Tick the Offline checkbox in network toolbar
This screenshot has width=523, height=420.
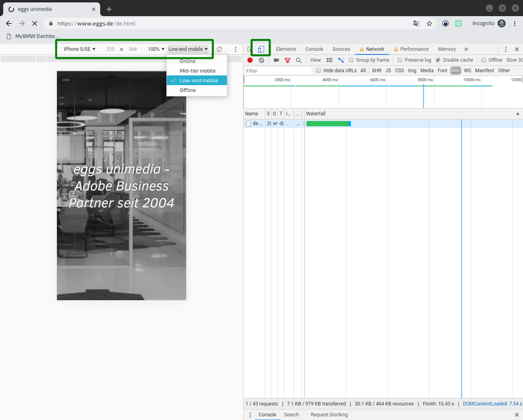[x=484, y=60]
